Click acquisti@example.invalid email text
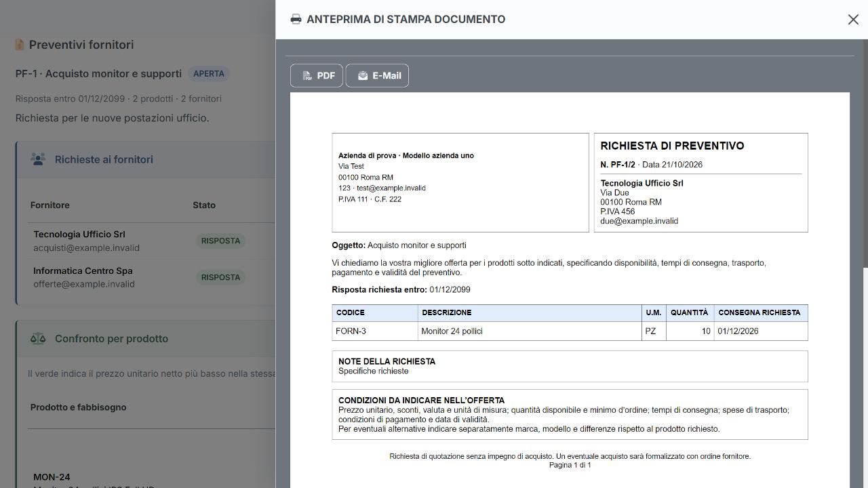Screen dimensions: 868x488 [x=86, y=248]
